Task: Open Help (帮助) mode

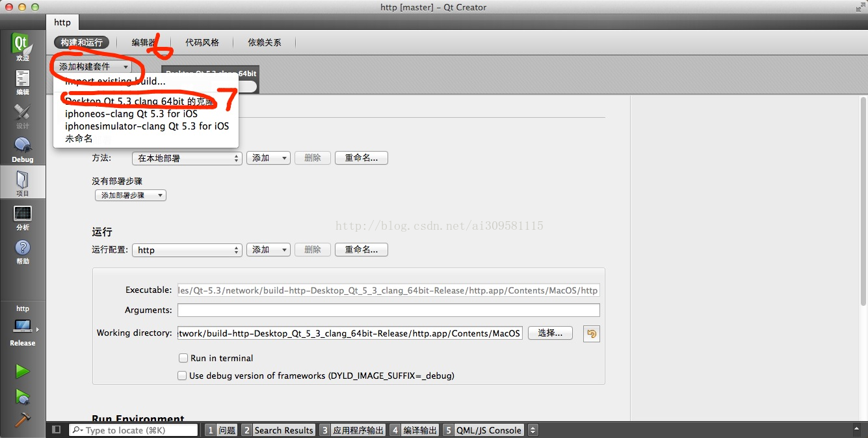Action: coord(22,251)
